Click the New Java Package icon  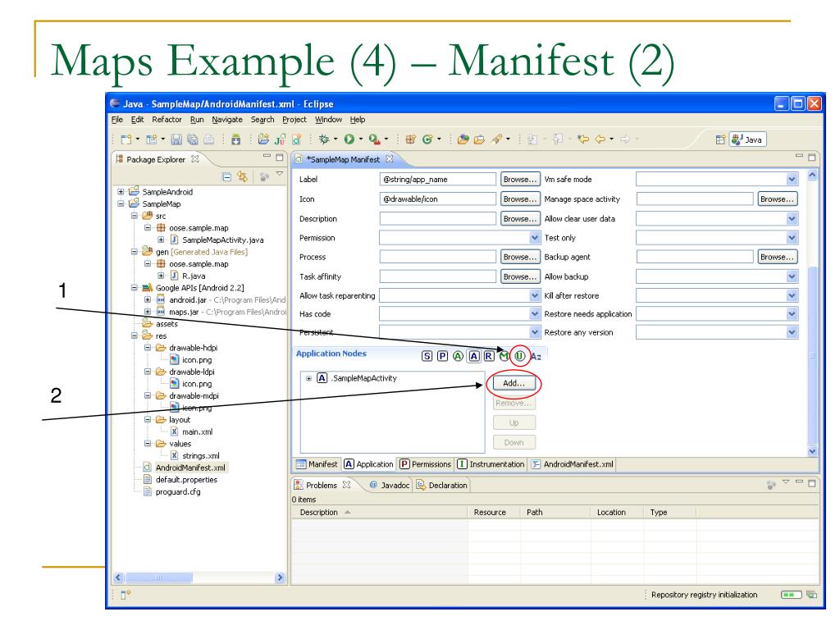tap(410, 139)
